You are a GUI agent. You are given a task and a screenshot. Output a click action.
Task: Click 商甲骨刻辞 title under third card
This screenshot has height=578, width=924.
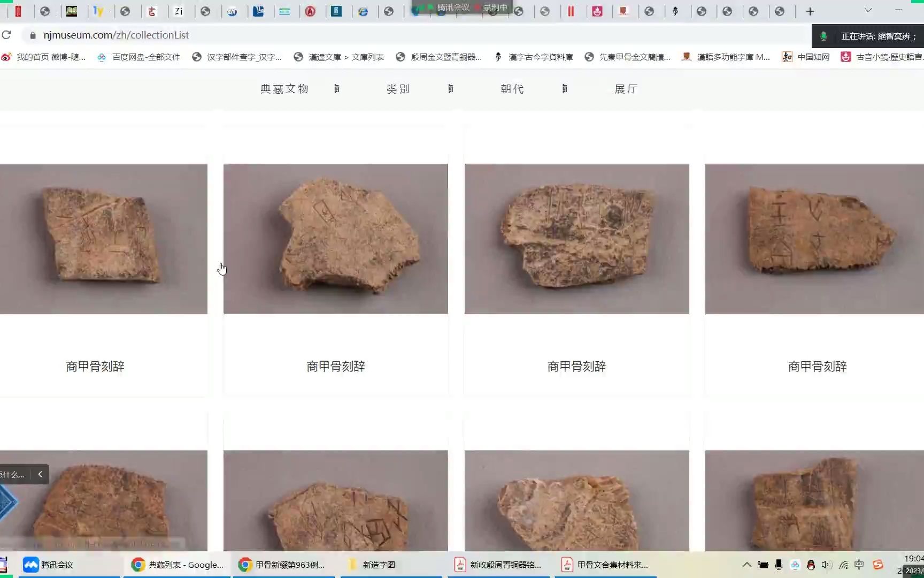point(576,367)
